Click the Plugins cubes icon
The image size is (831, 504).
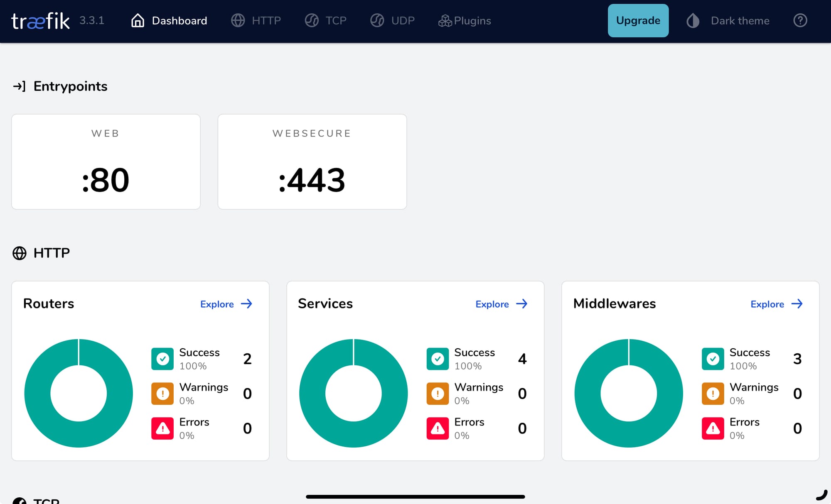[445, 20]
